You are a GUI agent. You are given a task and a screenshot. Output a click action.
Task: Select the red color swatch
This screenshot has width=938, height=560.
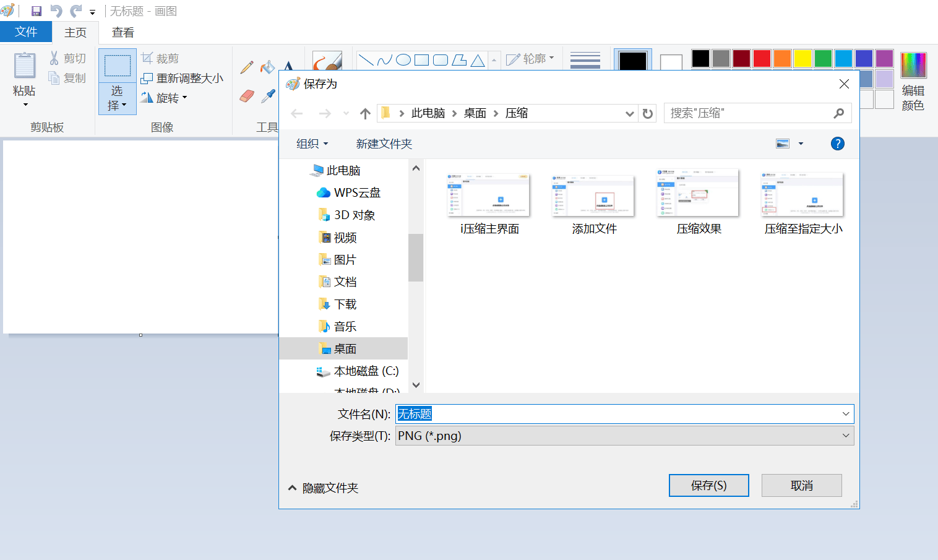762,59
